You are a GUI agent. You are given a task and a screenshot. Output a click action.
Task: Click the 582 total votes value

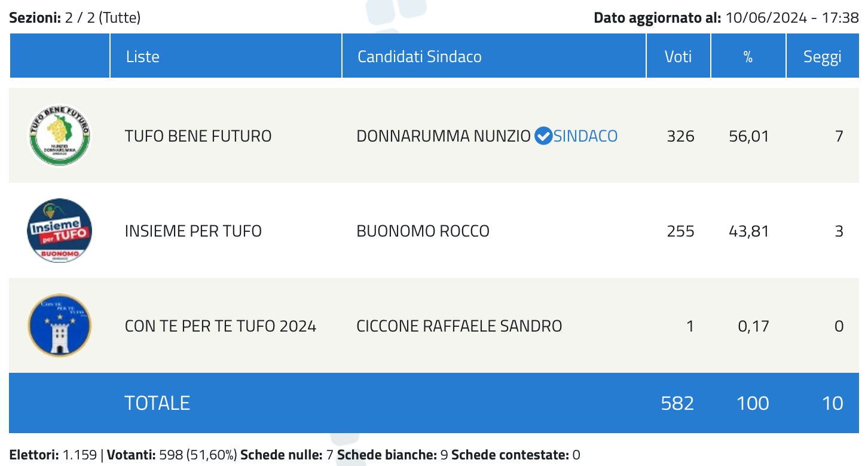678,403
